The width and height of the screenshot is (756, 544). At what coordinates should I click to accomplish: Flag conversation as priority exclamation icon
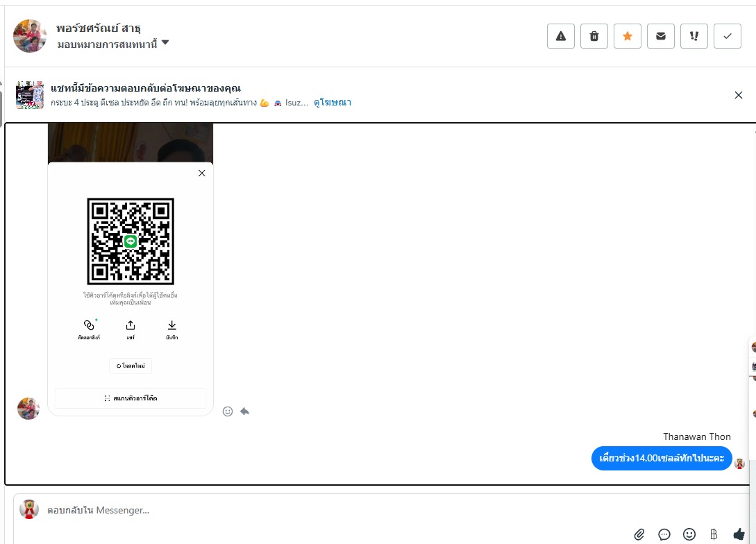tap(694, 36)
